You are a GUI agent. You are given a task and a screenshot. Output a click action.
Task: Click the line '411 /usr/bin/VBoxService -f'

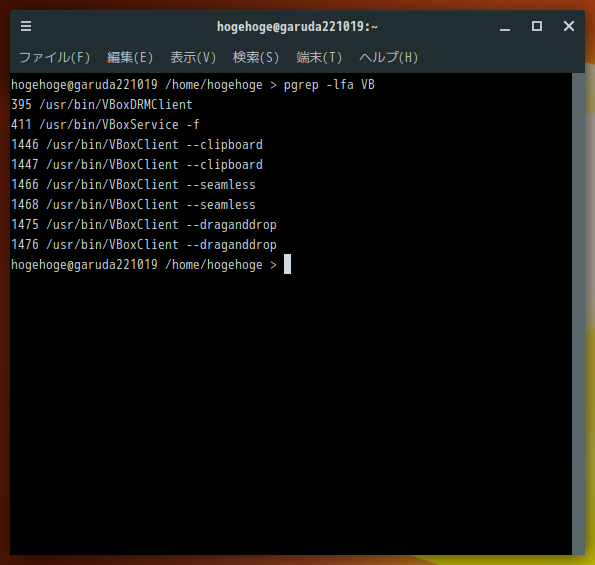pos(105,124)
